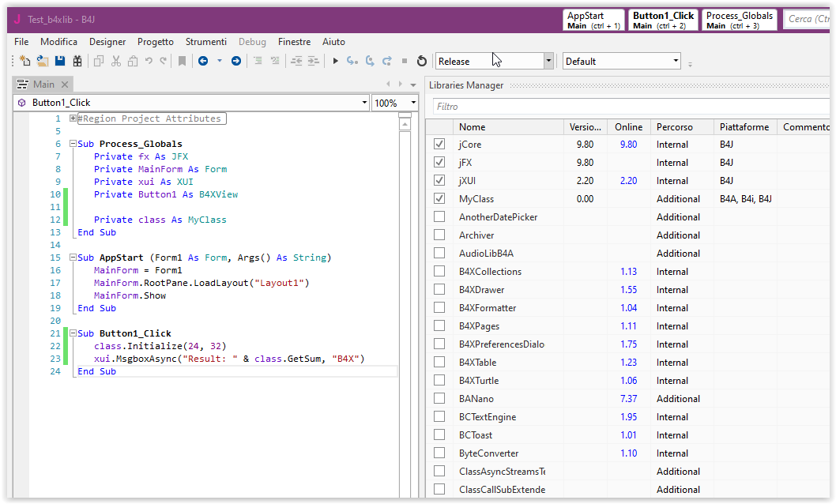Click the Open project folder icon
836x504 pixels.
click(x=43, y=61)
